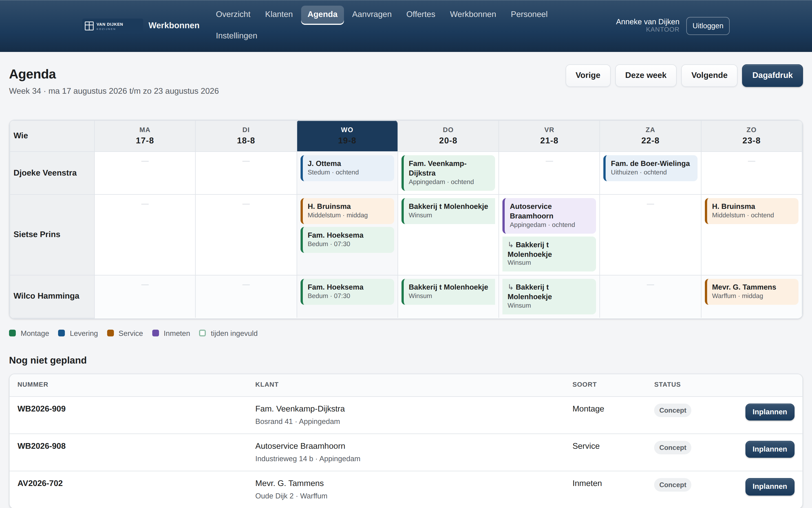The width and height of the screenshot is (812, 508).
Task: Open Werkbonnen nav link
Action: tap(473, 14)
